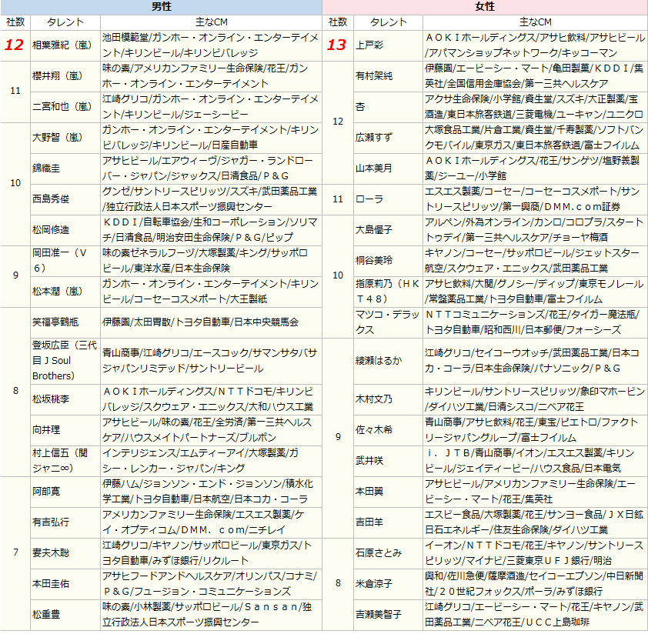This screenshot has width=648, height=644.
Task: Click talent name 吉田羊
Action: point(369,522)
